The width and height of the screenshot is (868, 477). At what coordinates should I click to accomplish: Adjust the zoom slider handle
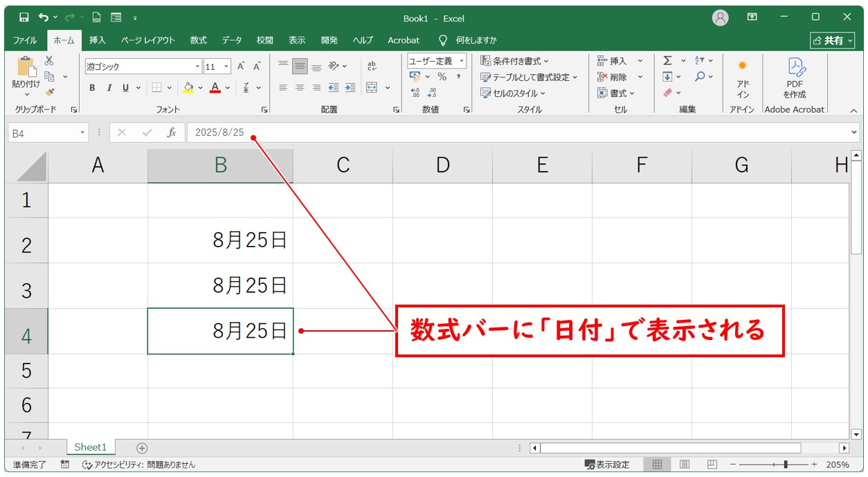(784, 465)
